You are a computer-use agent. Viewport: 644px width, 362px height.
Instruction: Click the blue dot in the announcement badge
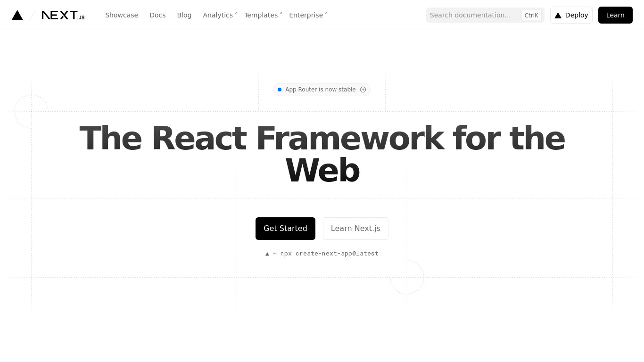click(280, 90)
